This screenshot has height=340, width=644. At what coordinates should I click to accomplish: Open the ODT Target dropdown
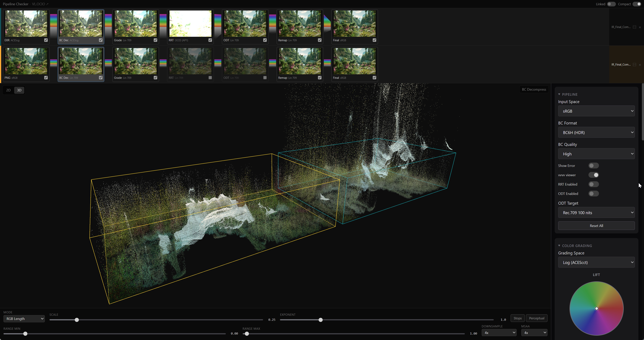click(x=596, y=213)
